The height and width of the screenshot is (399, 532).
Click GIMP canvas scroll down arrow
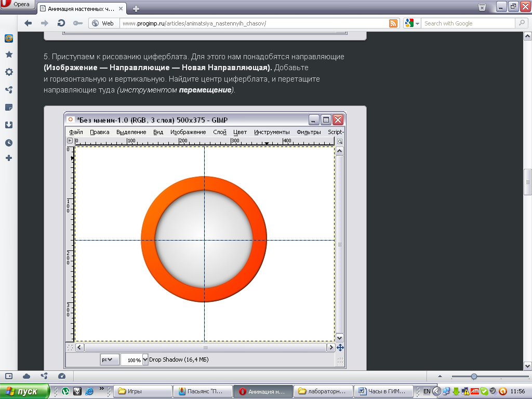[x=339, y=338]
